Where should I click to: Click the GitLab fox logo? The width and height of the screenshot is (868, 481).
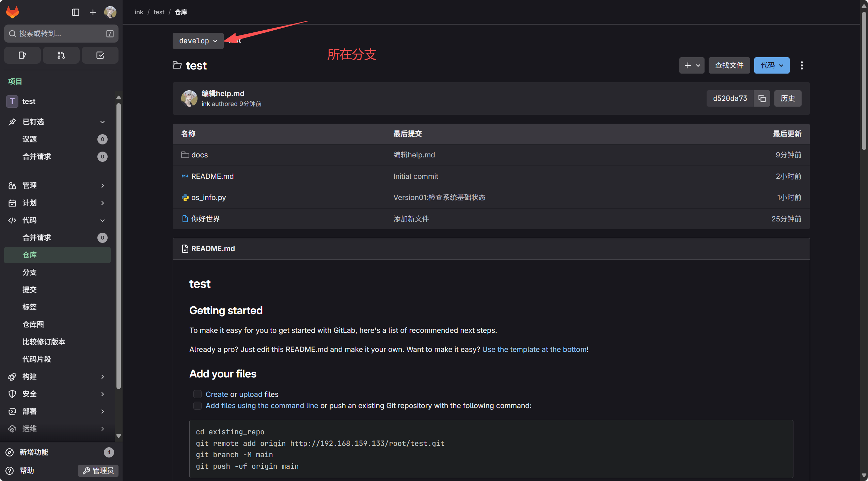(x=13, y=12)
